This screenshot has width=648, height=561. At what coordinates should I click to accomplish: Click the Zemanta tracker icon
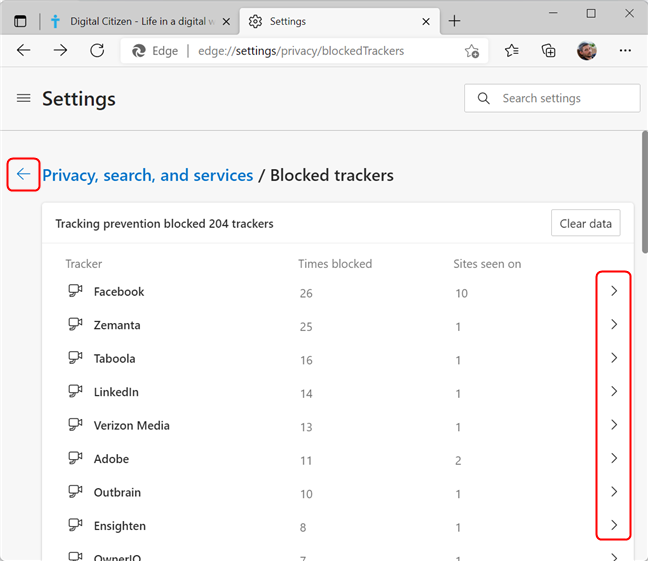(75, 324)
